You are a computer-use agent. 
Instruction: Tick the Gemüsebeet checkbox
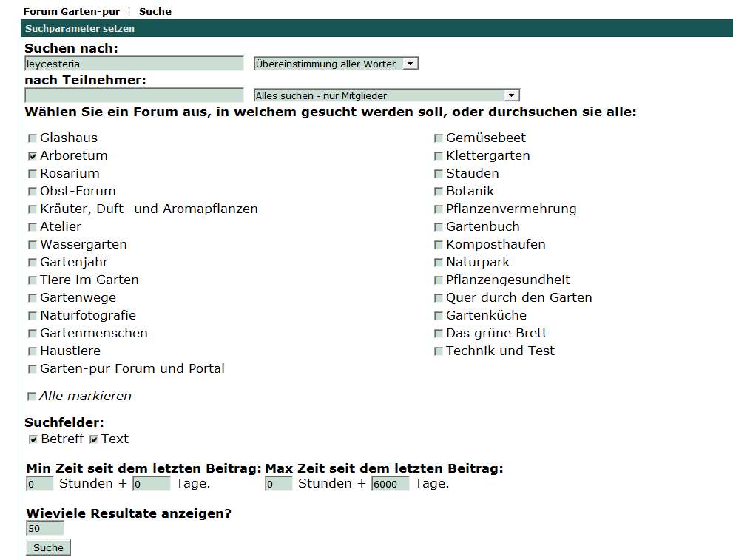439,138
